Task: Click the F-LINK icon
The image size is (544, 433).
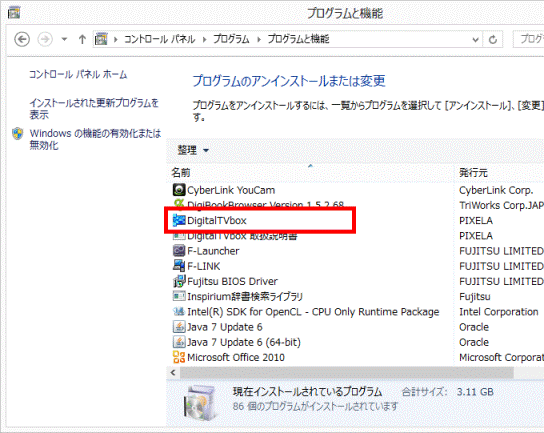Action: click(x=179, y=266)
